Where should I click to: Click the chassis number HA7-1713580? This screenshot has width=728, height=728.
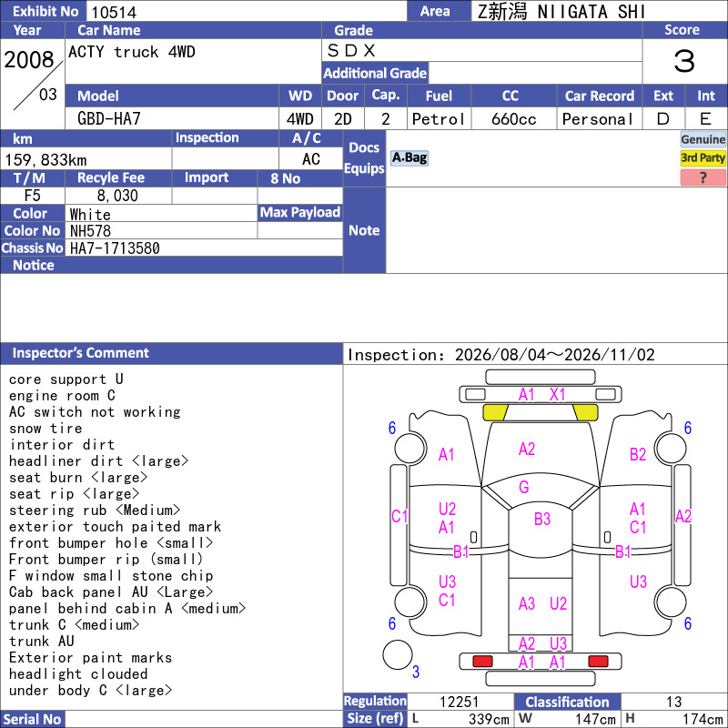(x=115, y=248)
